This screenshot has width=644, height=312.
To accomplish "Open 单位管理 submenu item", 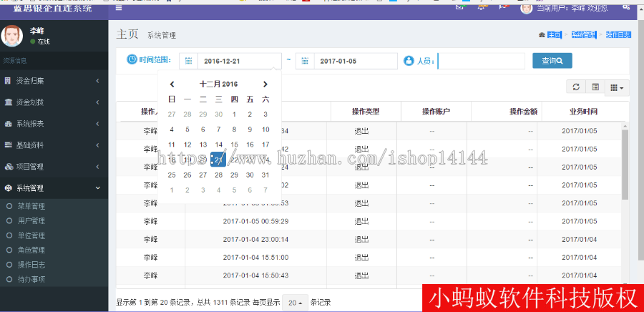I will 31,235.
